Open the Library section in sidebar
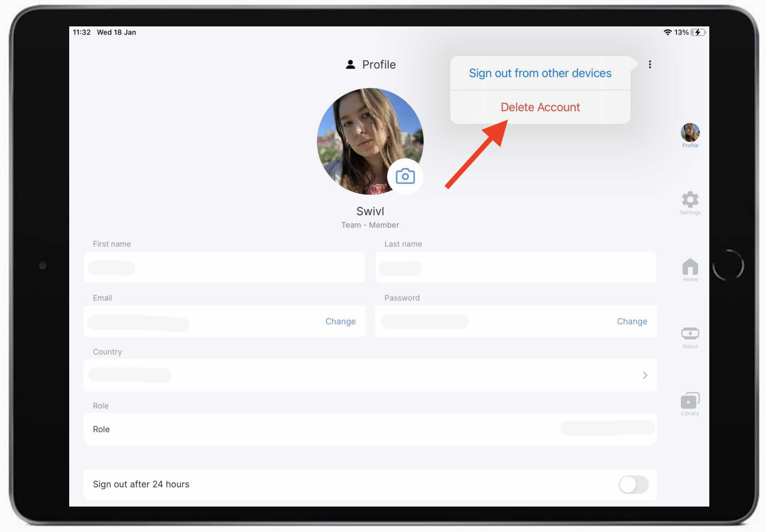Image resolution: width=766 pixels, height=532 pixels. point(690,404)
